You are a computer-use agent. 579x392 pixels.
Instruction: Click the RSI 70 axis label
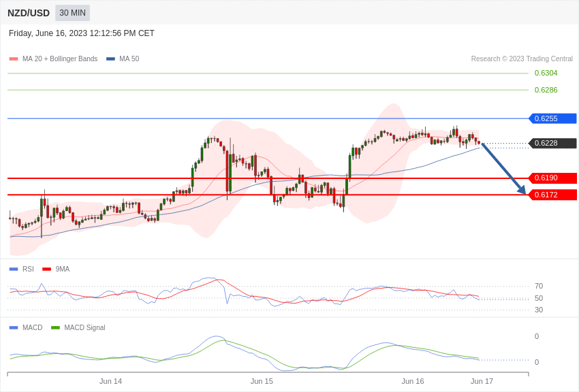coord(539,286)
